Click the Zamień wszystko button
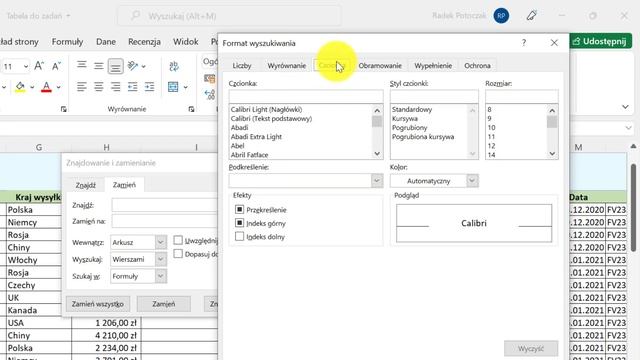 [98, 304]
